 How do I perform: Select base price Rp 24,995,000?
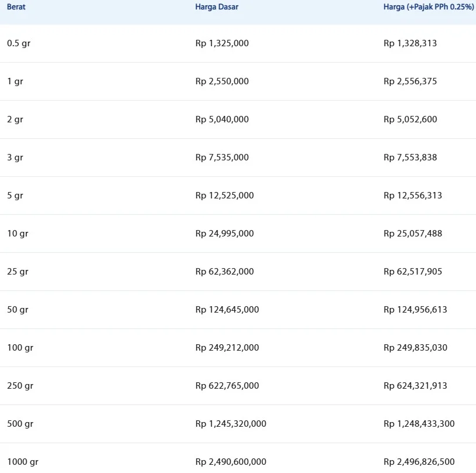point(224,234)
